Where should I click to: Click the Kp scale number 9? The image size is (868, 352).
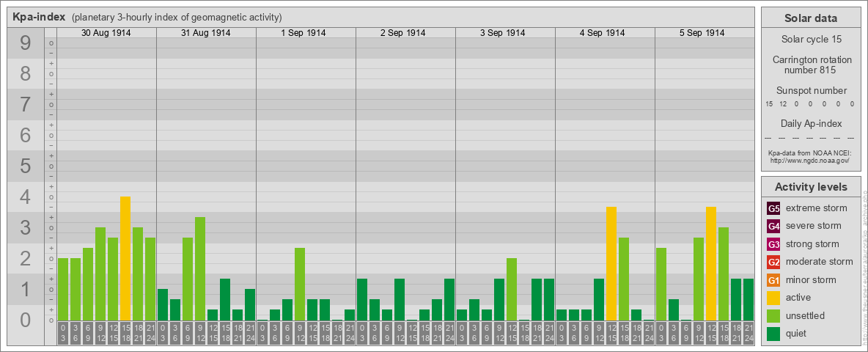tap(25, 43)
